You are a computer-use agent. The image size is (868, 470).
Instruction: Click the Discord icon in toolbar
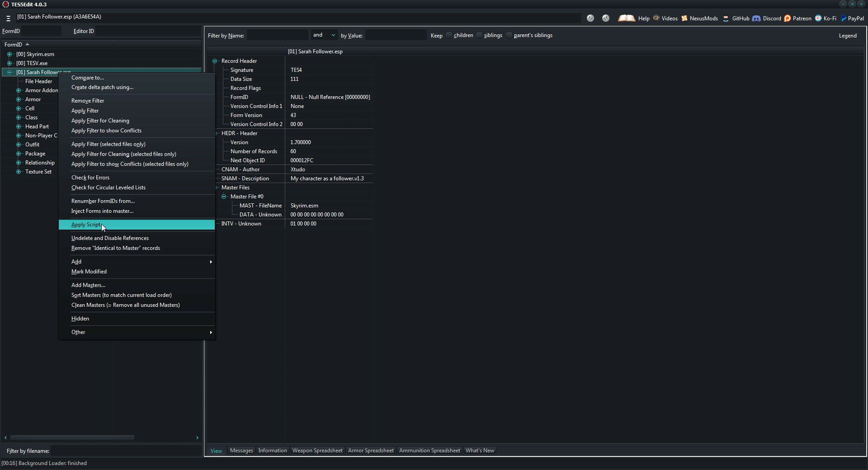click(x=756, y=19)
